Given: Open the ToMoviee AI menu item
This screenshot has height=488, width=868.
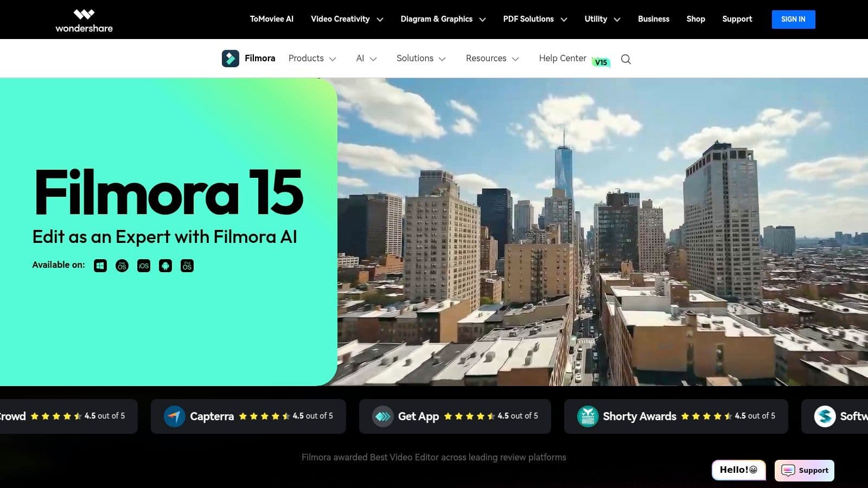Looking at the screenshot, I should click(271, 19).
